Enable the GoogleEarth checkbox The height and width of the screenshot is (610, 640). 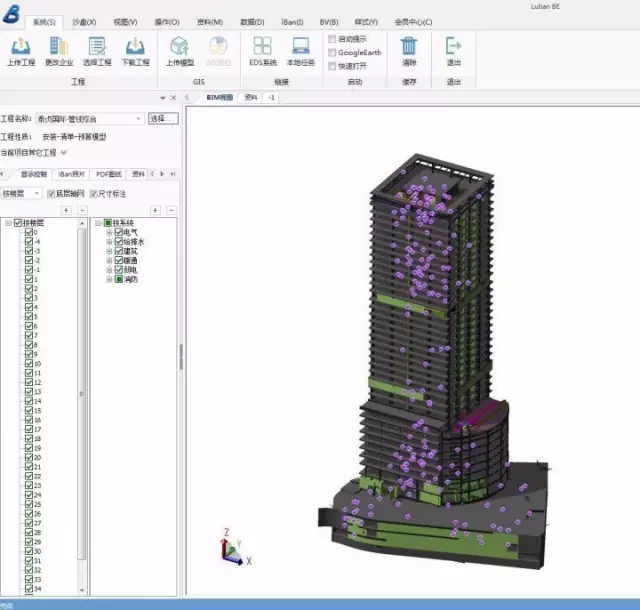(x=332, y=52)
